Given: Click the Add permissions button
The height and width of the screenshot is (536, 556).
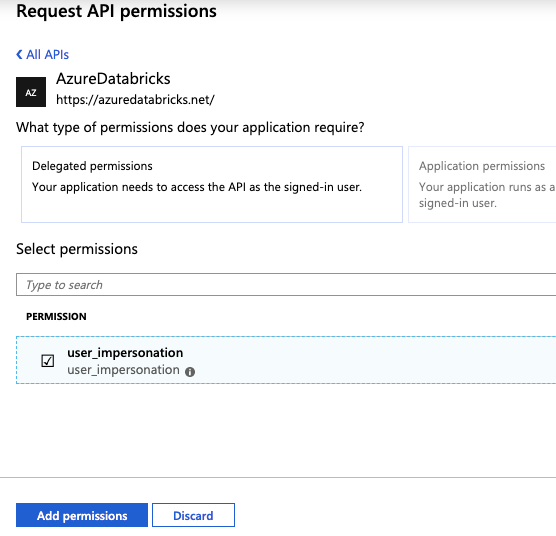Looking at the screenshot, I should click(x=82, y=515).
